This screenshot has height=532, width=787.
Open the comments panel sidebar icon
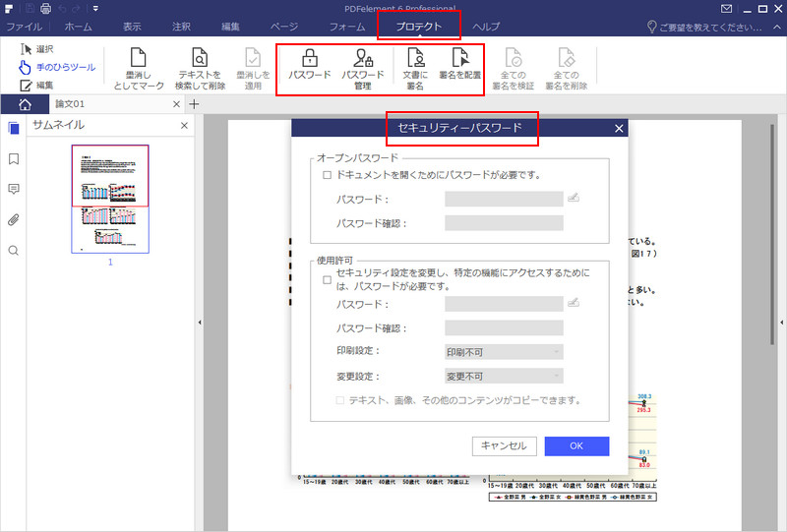point(14,189)
